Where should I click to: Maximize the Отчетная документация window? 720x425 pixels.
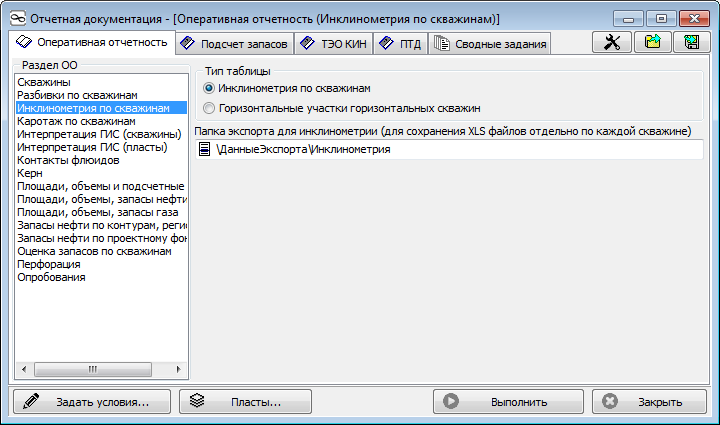click(x=661, y=19)
